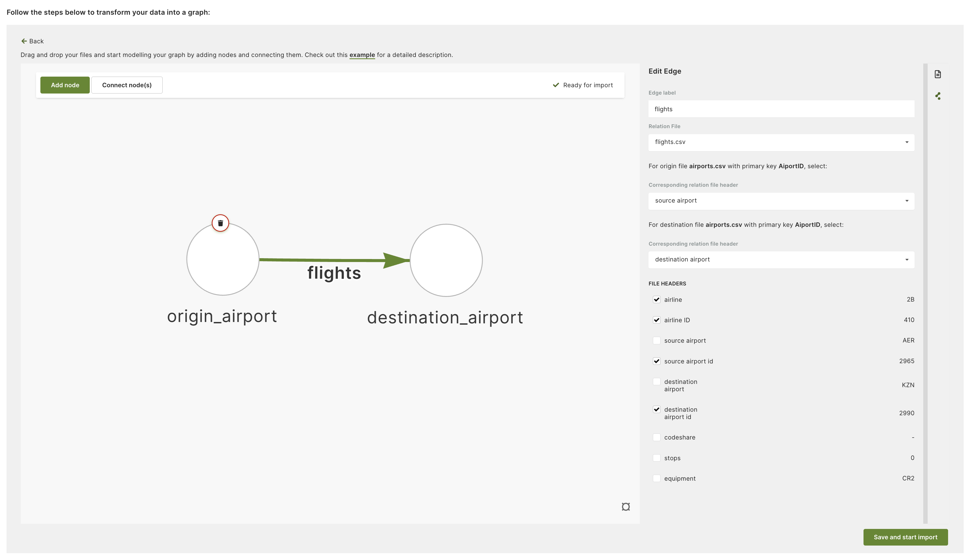Click the sample value AER

908,341
